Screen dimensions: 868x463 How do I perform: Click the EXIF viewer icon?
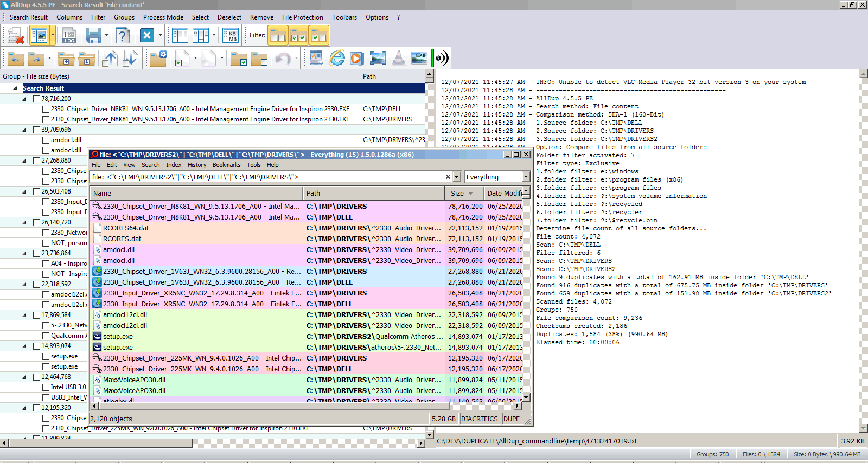click(x=419, y=58)
